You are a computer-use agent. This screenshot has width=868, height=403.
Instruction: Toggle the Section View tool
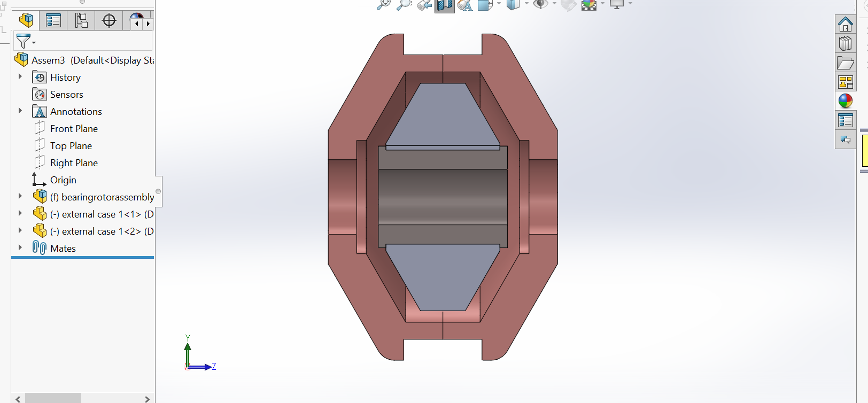click(x=444, y=5)
